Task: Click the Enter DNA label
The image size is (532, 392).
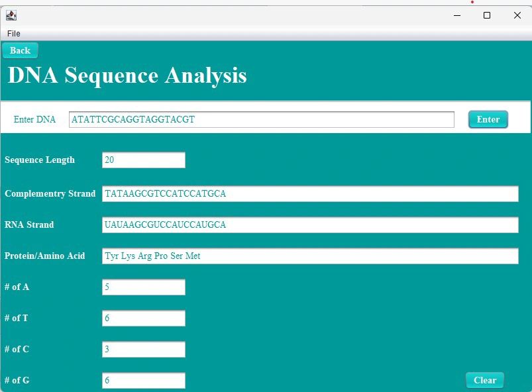Action: tap(34, 119)
